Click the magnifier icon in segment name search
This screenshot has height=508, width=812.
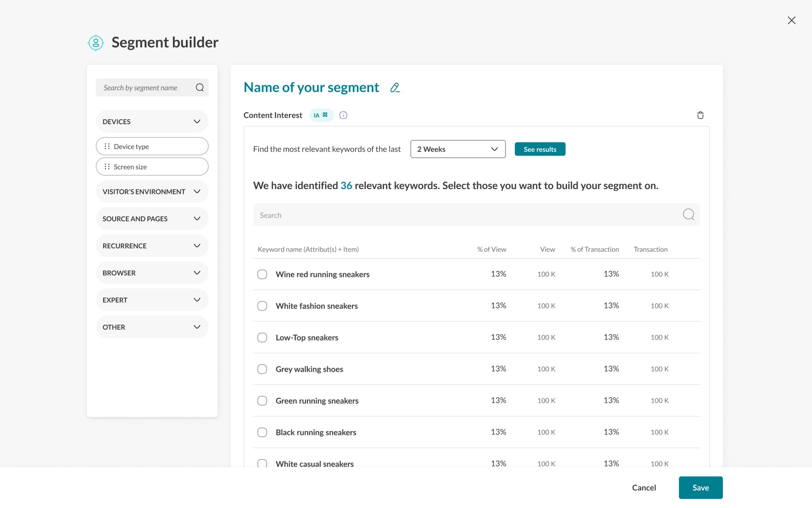pyautogui.click(x=199, y=87)
